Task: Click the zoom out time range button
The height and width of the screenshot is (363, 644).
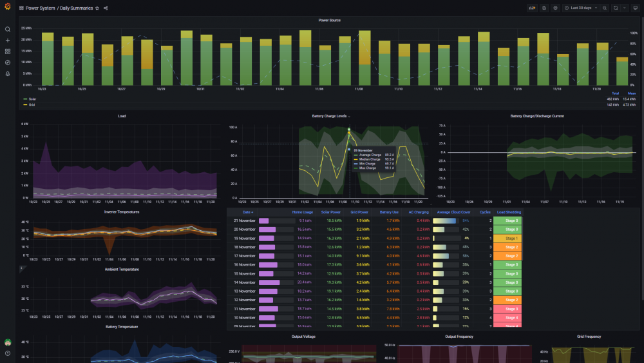Action: coord(605,8)
